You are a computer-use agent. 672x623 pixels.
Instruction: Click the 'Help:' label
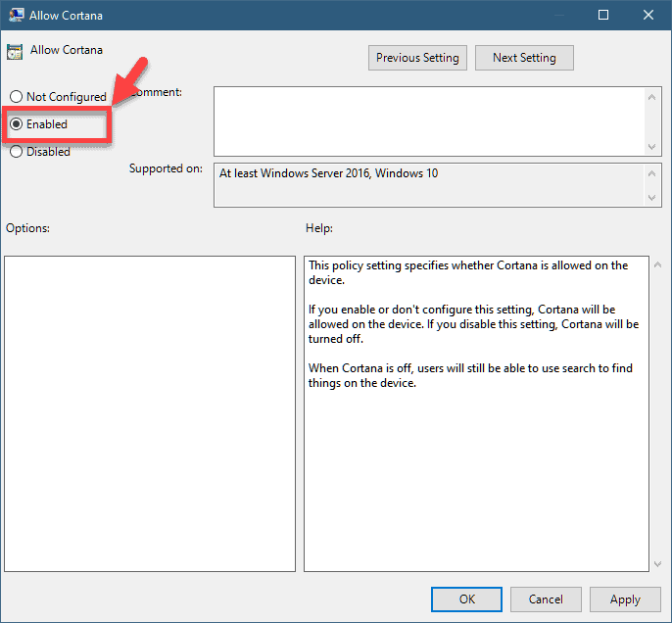pyautogui.click(x=319, y=228)
